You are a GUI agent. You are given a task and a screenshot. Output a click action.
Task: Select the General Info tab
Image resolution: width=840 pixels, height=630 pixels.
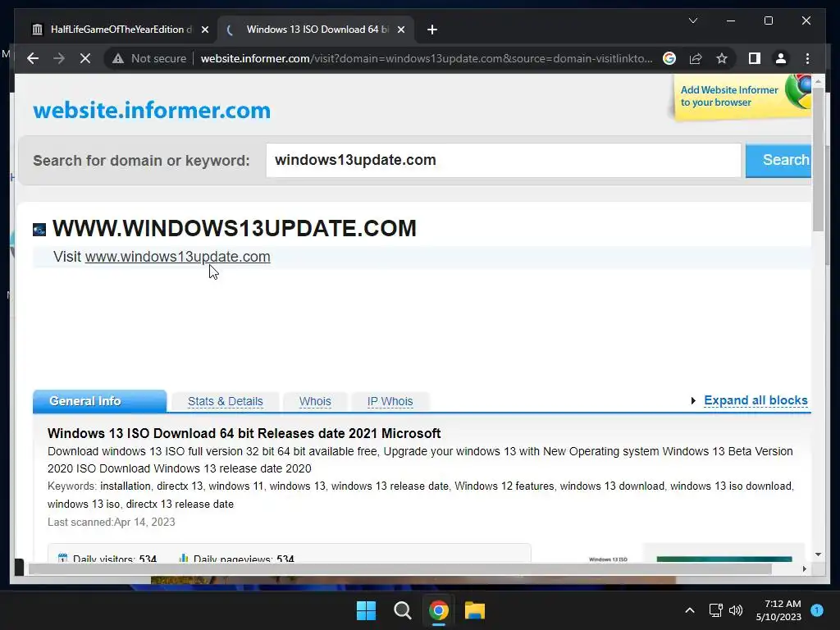coord(99,401)
